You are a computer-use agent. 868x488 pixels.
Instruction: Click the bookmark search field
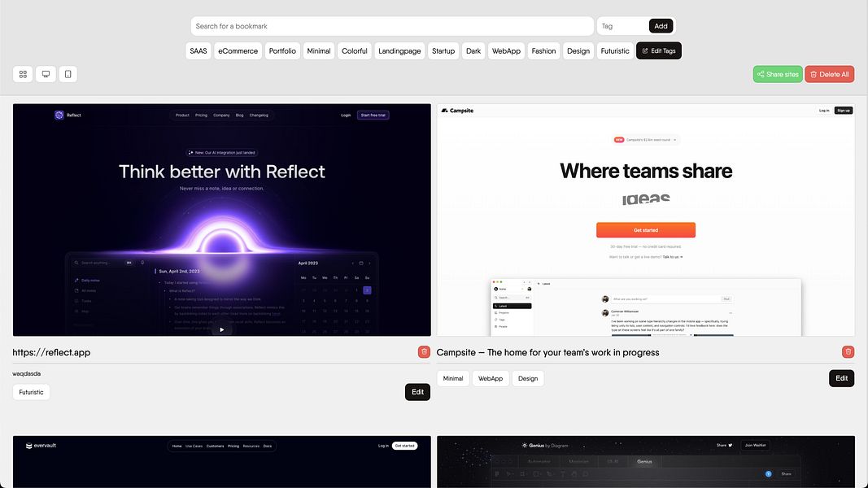tap(392, 26)
